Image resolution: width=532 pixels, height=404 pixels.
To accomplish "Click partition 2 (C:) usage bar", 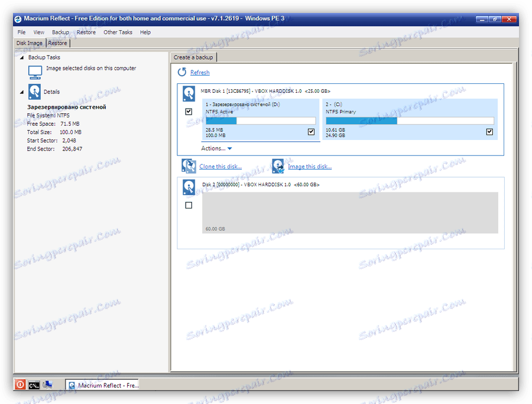I will 410,120.
